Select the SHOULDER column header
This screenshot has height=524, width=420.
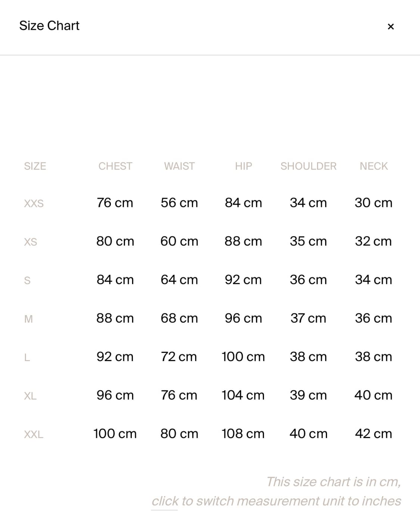(308, 166)
